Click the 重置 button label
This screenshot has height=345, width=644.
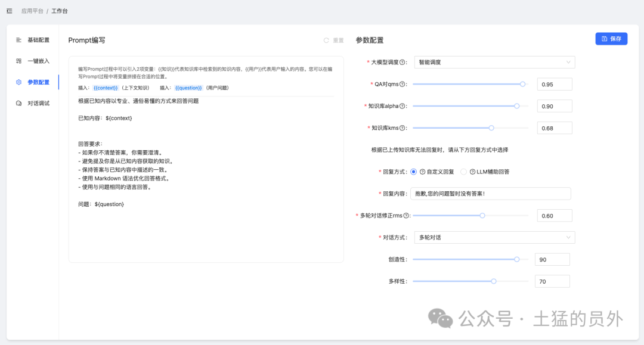(x=339, y=40)
